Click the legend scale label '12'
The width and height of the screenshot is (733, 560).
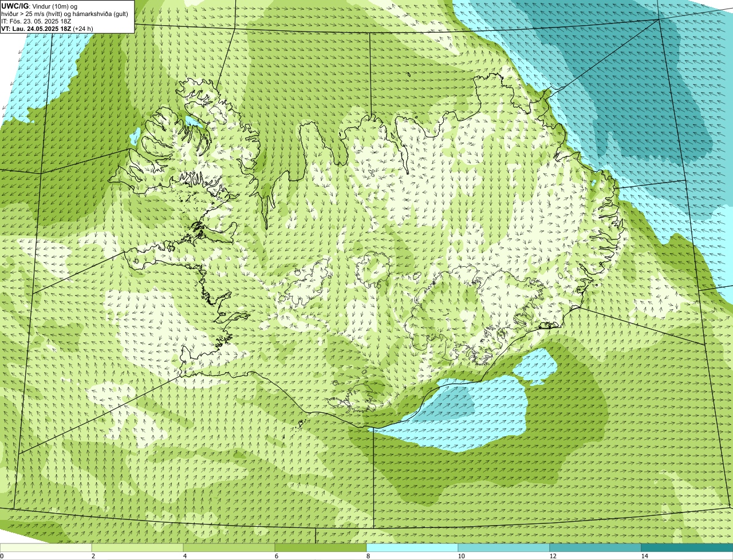pos(553,556)
